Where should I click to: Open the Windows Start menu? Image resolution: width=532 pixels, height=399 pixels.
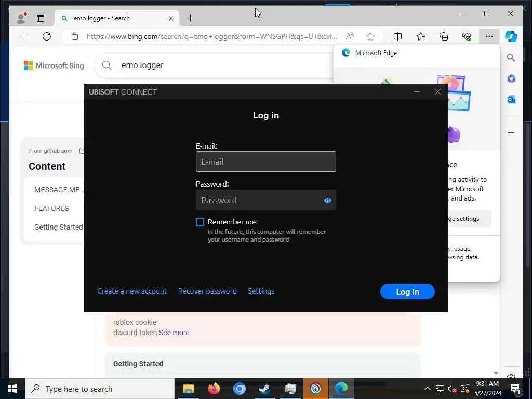coord(12,389)
